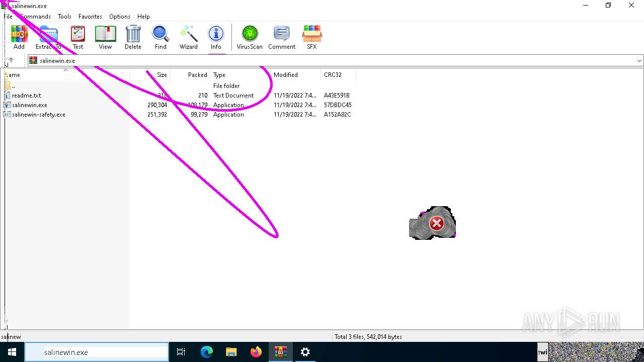Run VirusScan toolbar icon
Screen dimensions: 644x362
(x=250, y=37)
